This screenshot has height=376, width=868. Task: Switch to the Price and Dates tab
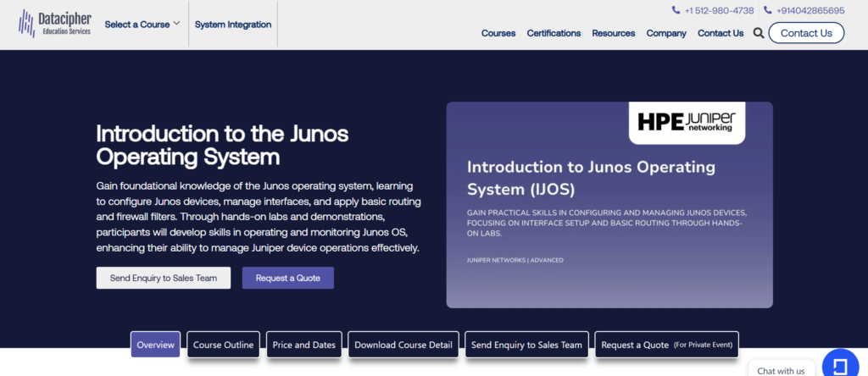[x=304, y=345]
